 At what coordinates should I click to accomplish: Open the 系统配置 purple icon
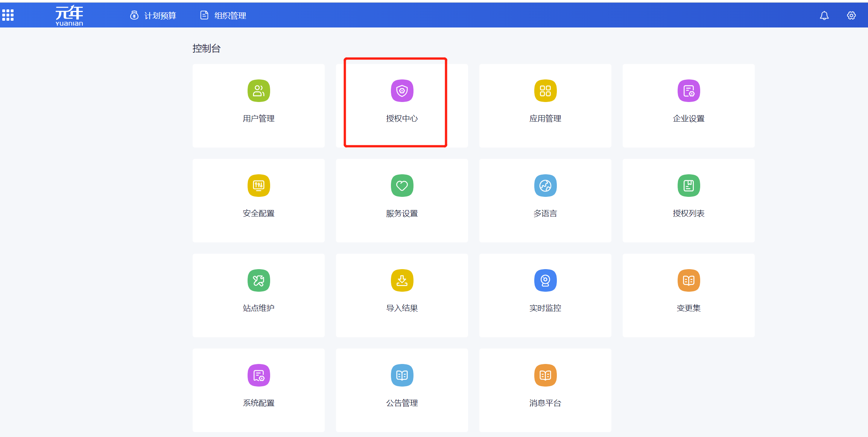click(258, 375)
